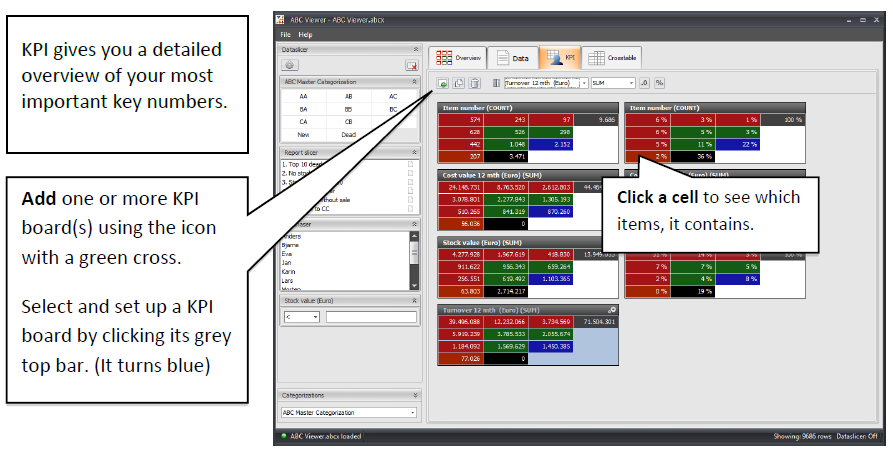This screenshot has height=453, width=893.
Task: Switch to the Crosstable tab
Action: (612, 58)
